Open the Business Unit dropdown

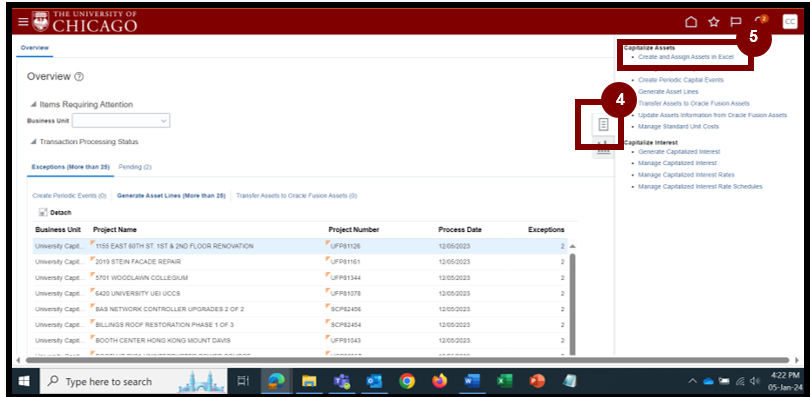point(121,121)
